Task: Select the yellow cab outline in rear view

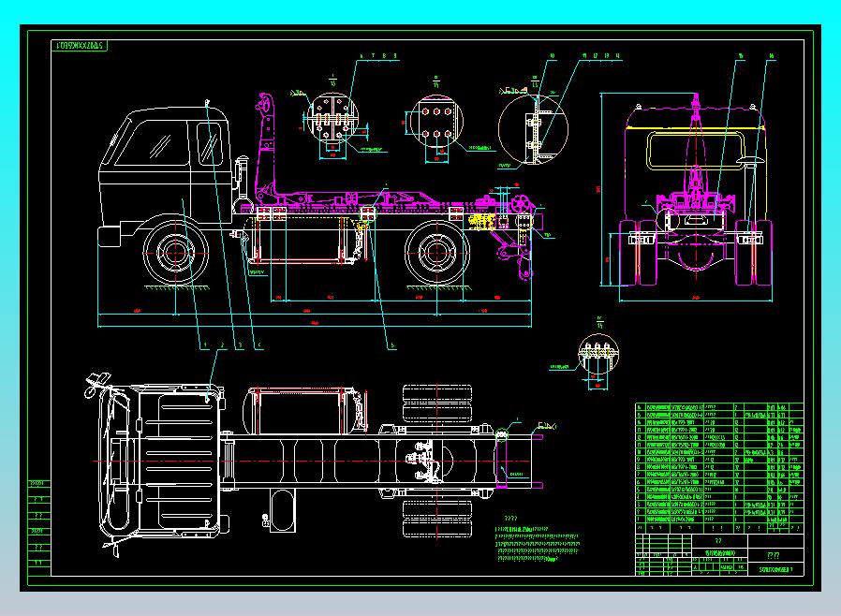Action: 695,150
